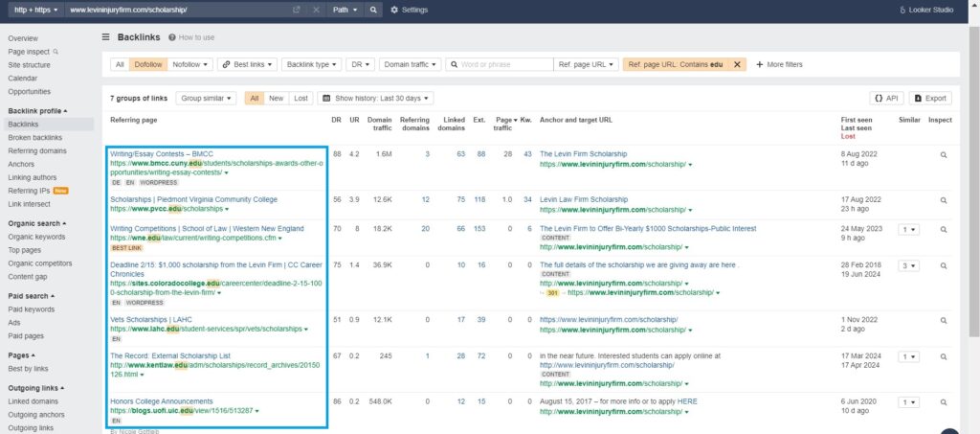This screenshot has height=434, width=980.
Task: Inspect the Kentlaw External Scholarship List row
Action: pos(944,356)
